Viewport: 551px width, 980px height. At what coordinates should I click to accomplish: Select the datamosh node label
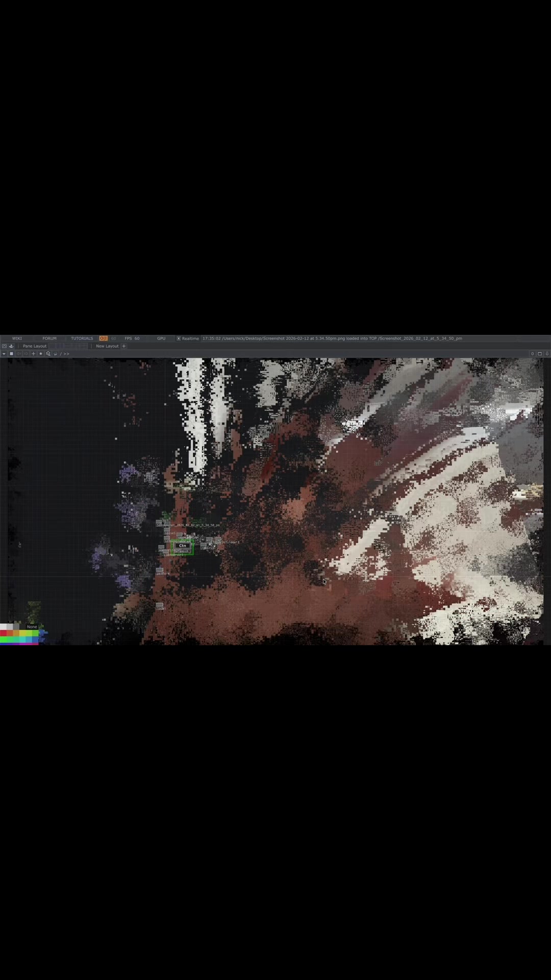point(181,551)
